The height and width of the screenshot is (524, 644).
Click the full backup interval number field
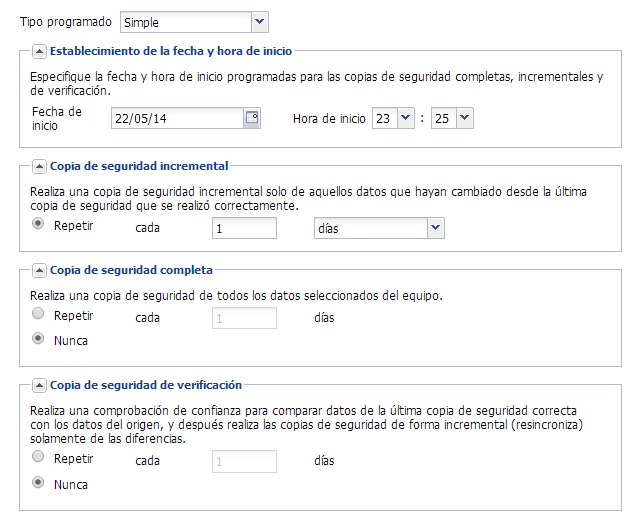244,318
